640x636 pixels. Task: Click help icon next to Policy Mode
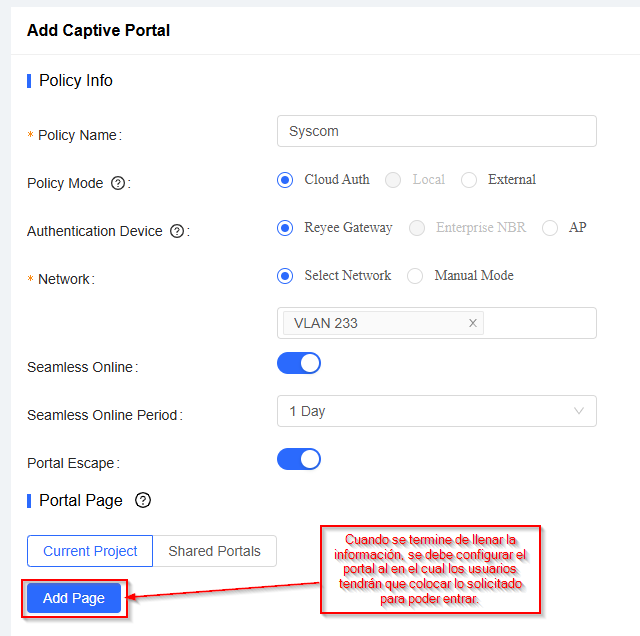118,183
